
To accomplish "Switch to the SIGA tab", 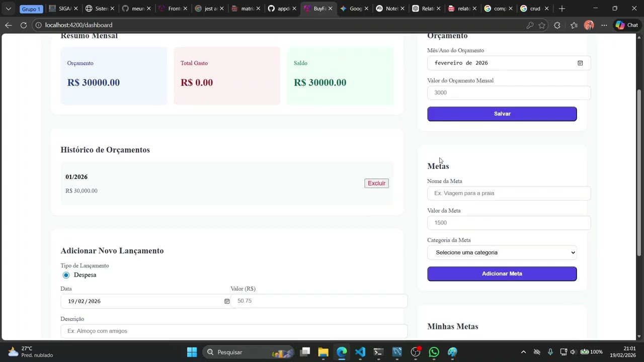I will tap(60, 9).
